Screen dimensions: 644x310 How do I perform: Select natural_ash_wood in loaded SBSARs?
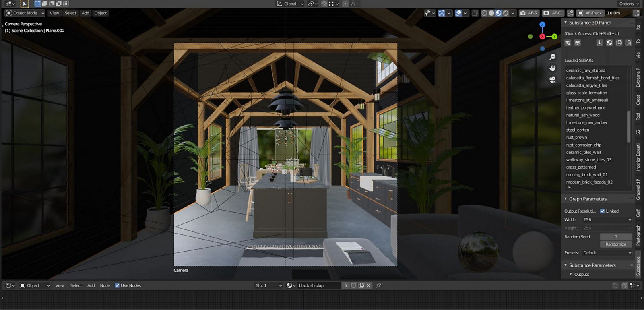[596, 115]
